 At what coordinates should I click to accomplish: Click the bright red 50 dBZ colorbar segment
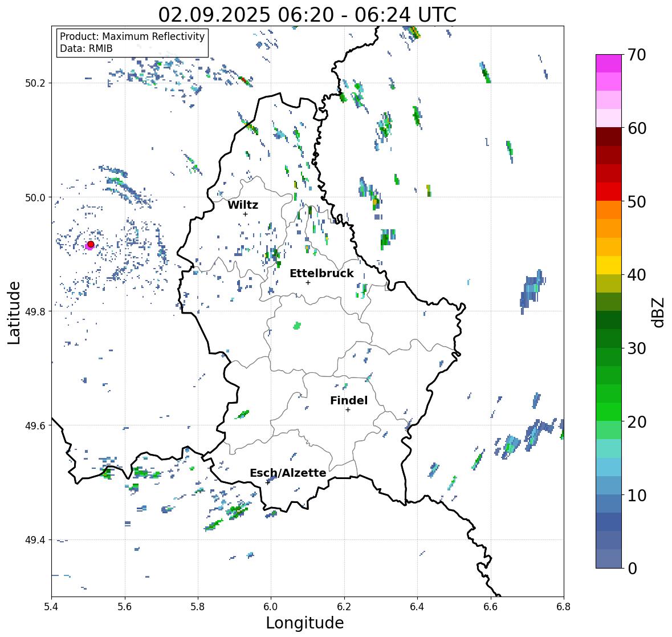click(608, 192)
